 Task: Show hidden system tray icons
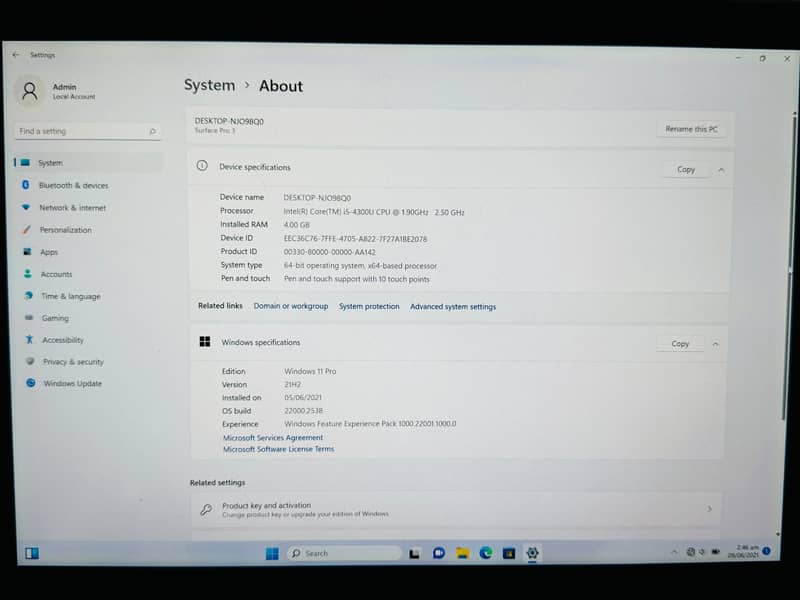(x=674, y=552)
